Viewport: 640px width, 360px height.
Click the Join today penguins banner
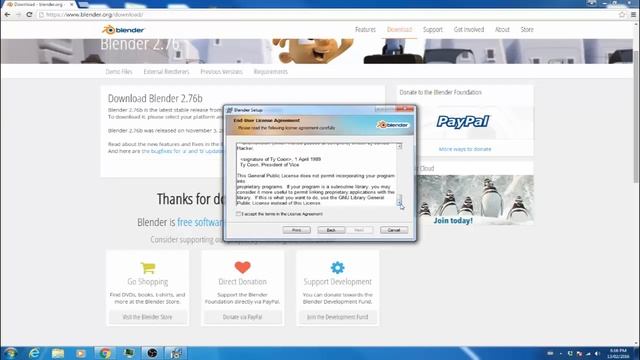(x=475, y=200)
